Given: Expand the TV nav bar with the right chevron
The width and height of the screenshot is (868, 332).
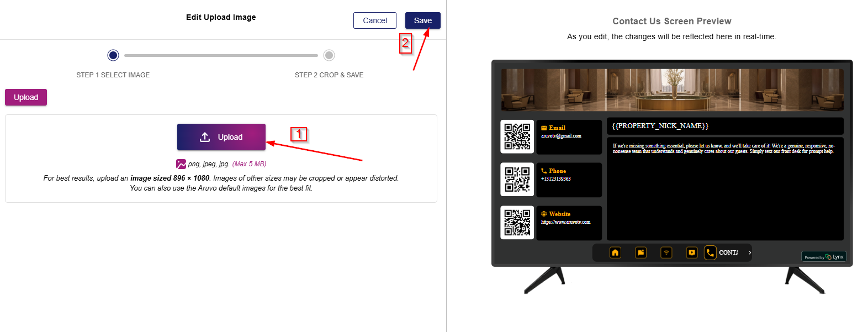Looking at the screenshot, I should (749, 252).
